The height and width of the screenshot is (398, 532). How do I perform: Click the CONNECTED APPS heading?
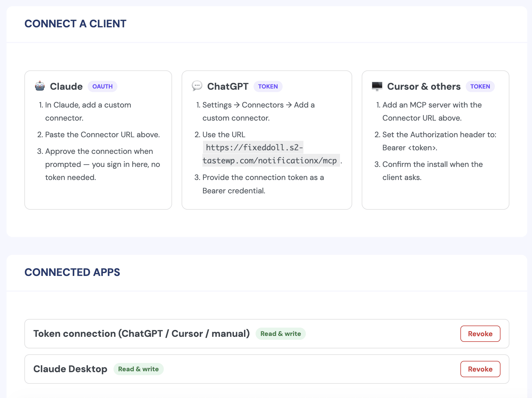(x=72, y=272)
